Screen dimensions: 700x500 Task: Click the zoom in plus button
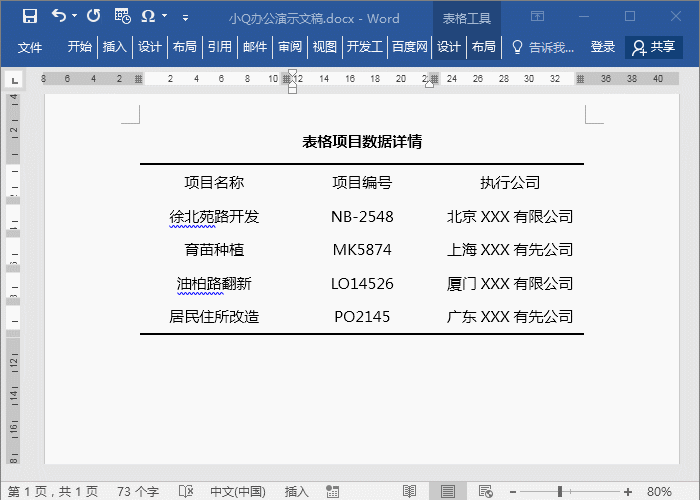(x=628, y=492)
